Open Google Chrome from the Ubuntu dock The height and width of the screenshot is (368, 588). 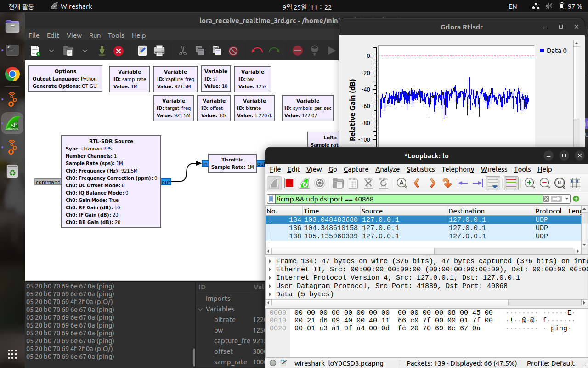click(12, 74)
